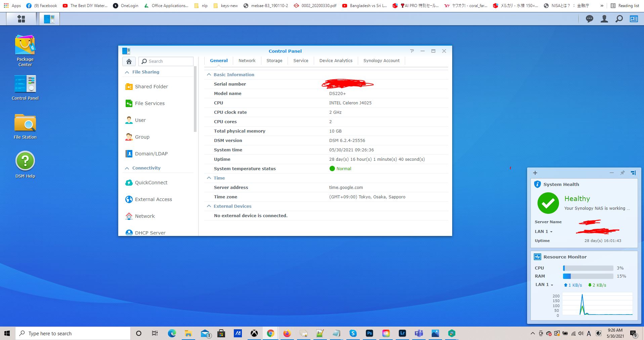Minimize the widget panel

pyautogui.click(x=612, y=173)
